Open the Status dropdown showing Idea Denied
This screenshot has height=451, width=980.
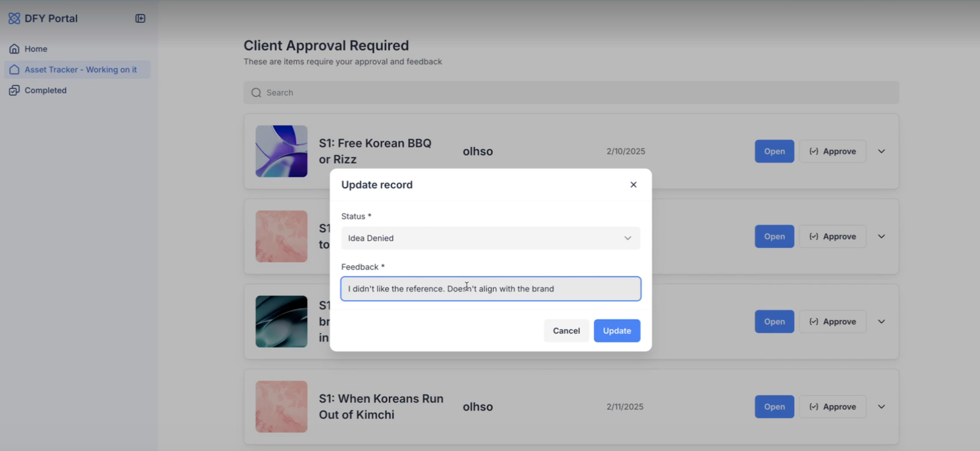point(490,238)
